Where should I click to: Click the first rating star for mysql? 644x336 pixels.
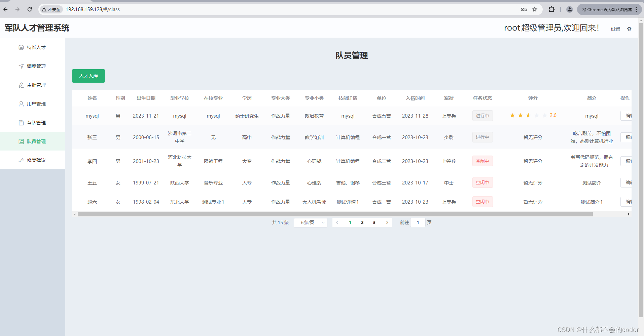(x=512, y=115)
